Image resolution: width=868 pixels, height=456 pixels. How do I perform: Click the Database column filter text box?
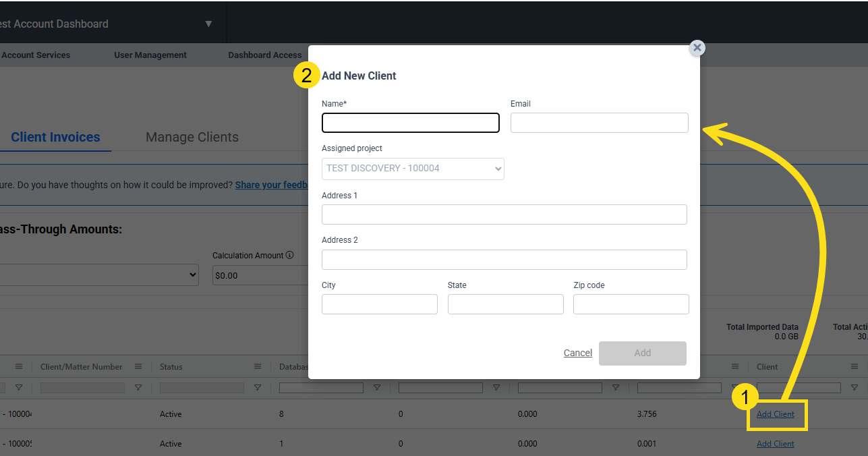321,388
